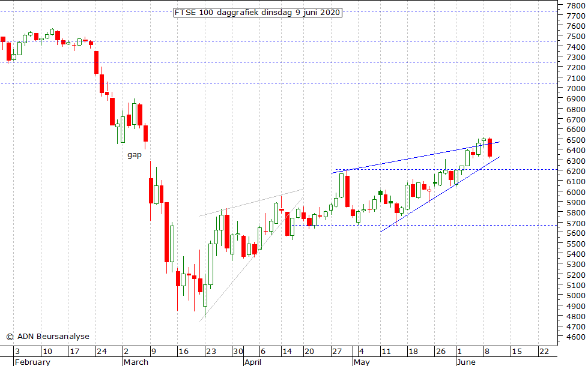Click the chart title FTSE 100 daggrafiek dinsdag 9 juni 2020

point(258,13)
